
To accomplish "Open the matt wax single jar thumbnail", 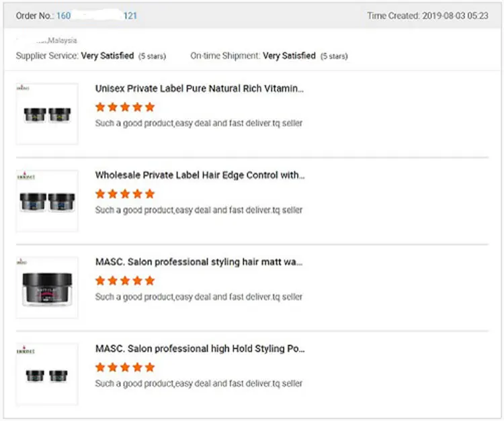I will [x=47, y=287].
